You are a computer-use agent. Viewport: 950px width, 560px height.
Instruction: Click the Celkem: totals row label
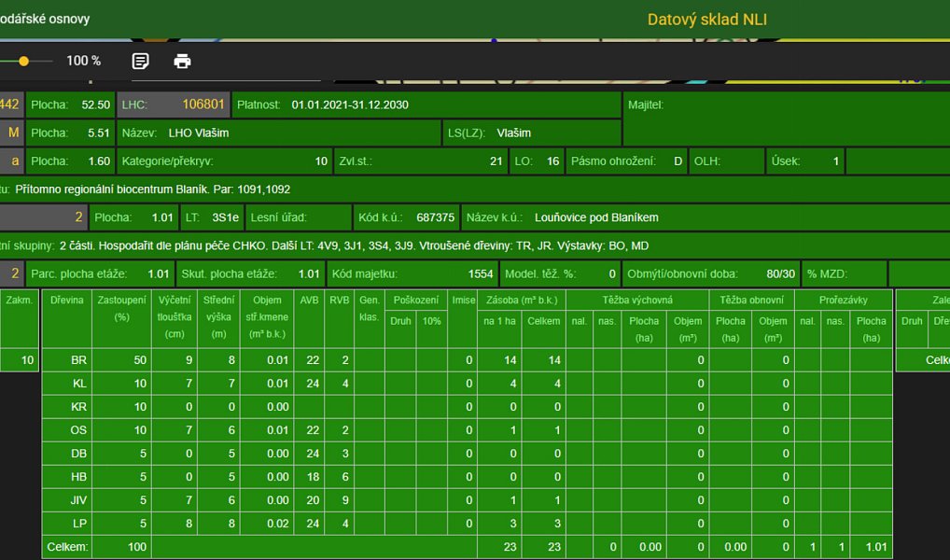[67, 547]
